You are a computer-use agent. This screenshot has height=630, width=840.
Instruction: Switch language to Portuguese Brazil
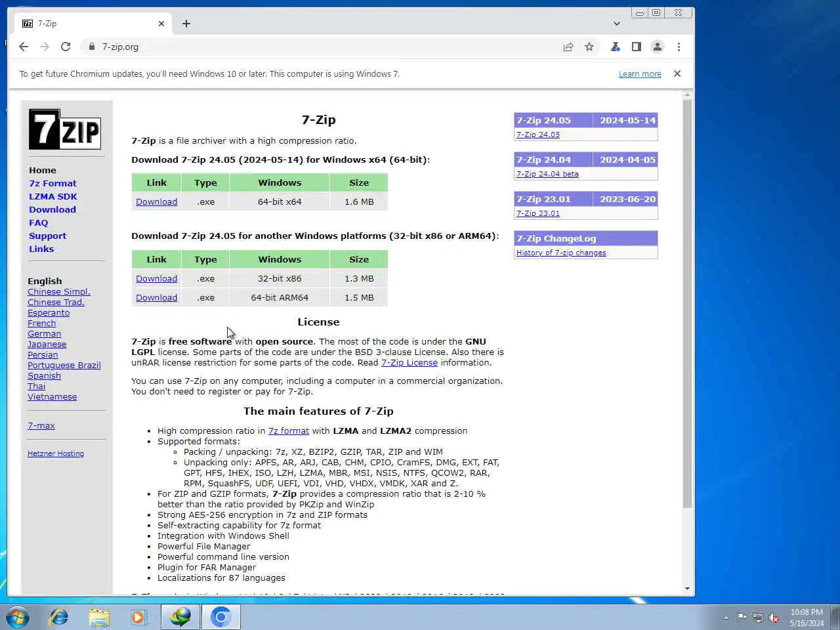64,366
